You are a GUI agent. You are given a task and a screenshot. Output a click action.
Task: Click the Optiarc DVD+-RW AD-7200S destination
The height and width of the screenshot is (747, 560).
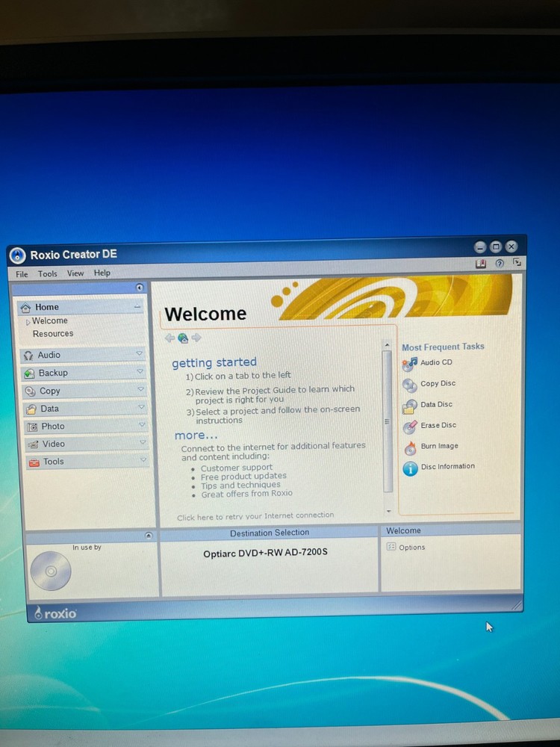[x=265, y=553]
